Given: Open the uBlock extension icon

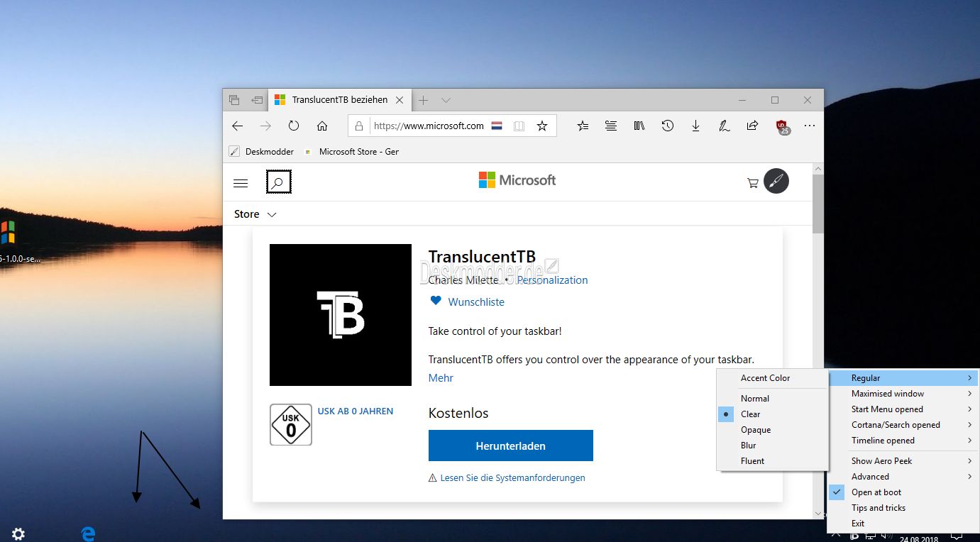Looking at the screenshot, I should click(x=783, y=127).
